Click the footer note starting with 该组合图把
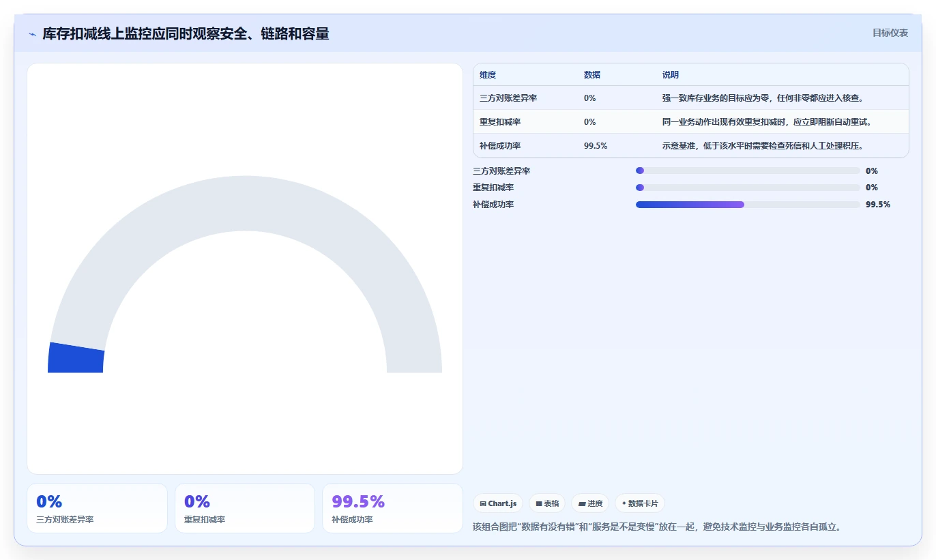 coord(657,527)
